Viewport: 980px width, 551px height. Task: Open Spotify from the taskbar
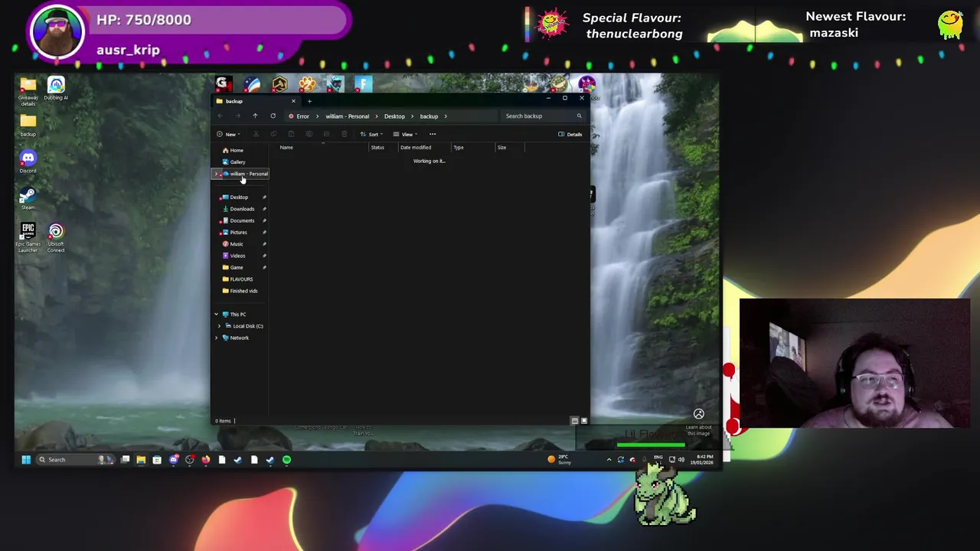coord(286,460)
